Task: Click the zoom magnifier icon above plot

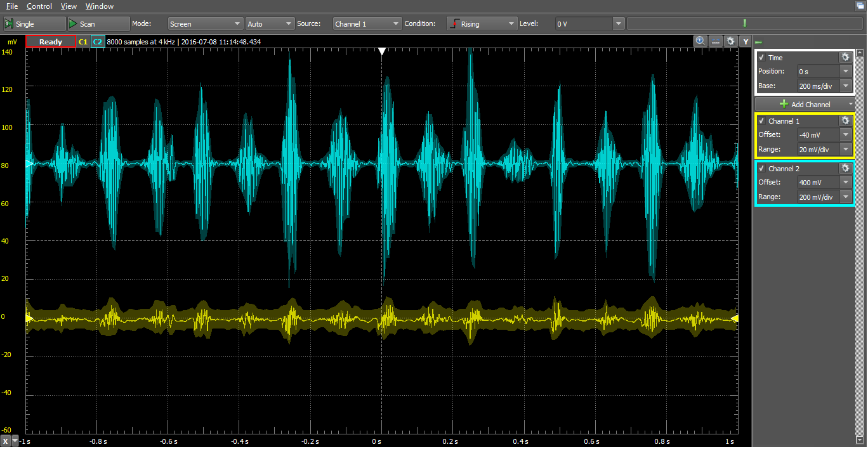Action: 700,41
